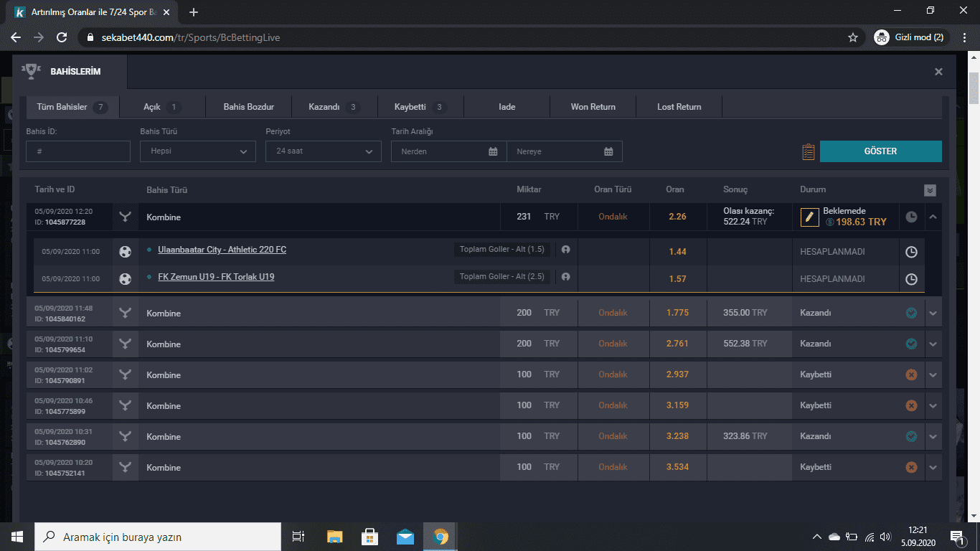Click the clock icon in Ulaanbaatar City match row
This screenshot has width=980, height=551.
click(911, 252)
